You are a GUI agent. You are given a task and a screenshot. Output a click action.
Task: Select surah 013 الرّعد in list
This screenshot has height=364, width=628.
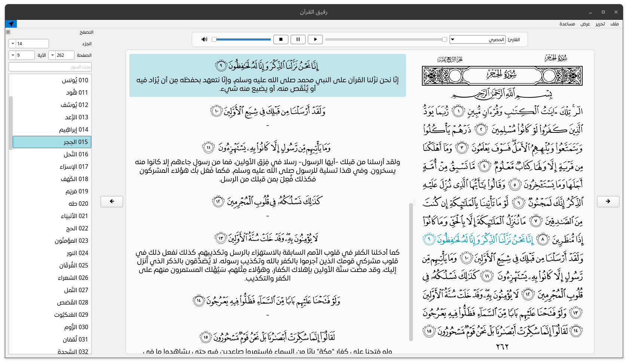52,117
